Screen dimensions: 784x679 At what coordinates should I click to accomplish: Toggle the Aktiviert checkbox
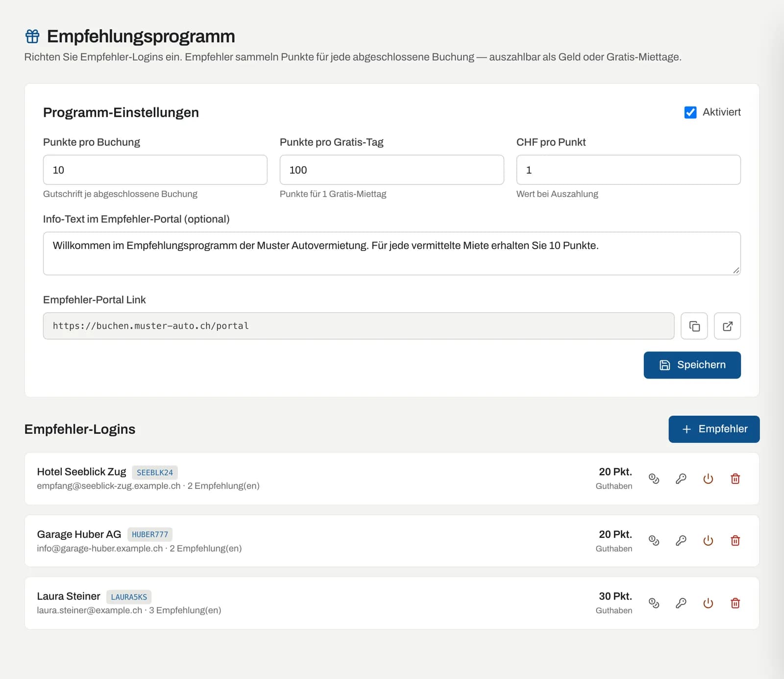(690, 112)
